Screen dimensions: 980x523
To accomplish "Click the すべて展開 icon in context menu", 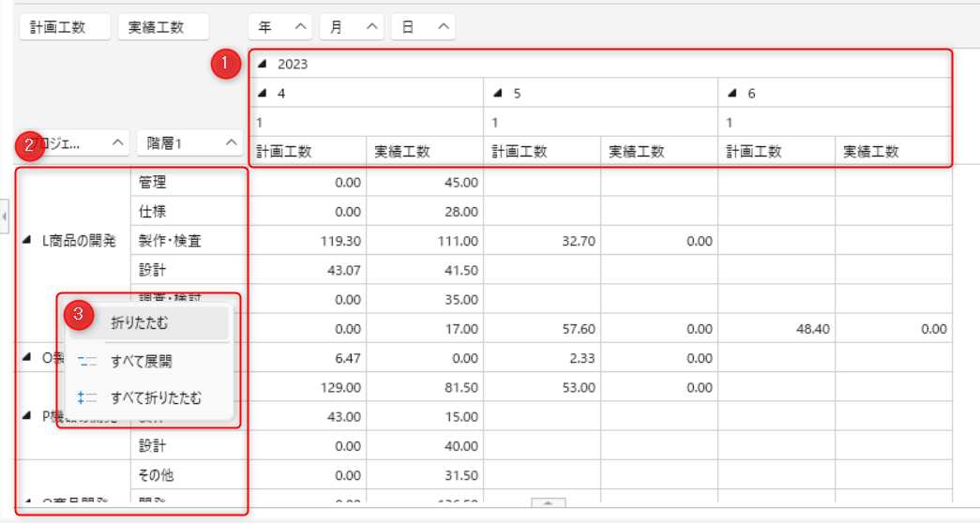I will tap(86, 361).
